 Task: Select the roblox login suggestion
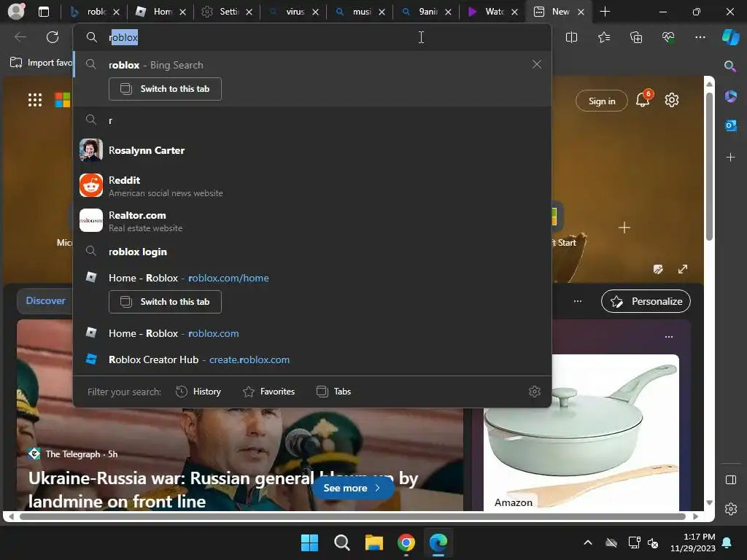[x=312, y=252]
